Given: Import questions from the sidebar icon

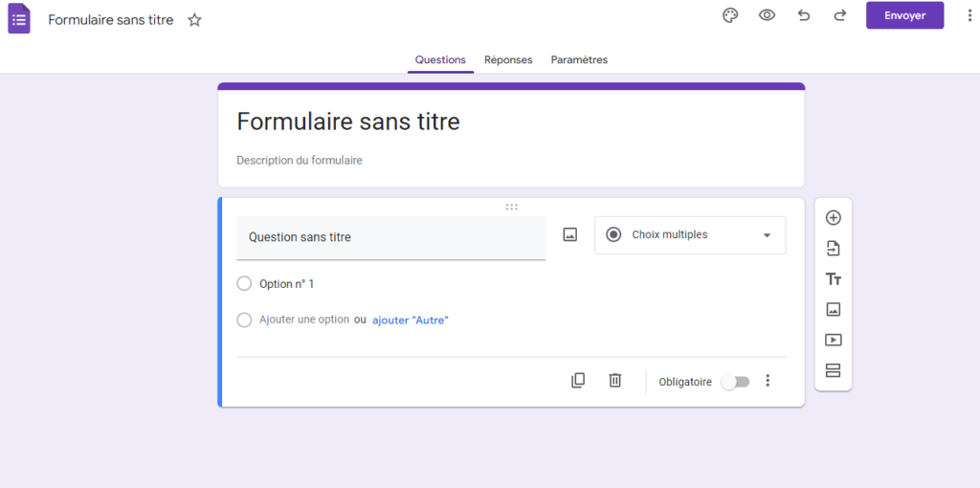Looking at the screenshot, I should click(834, 248).
